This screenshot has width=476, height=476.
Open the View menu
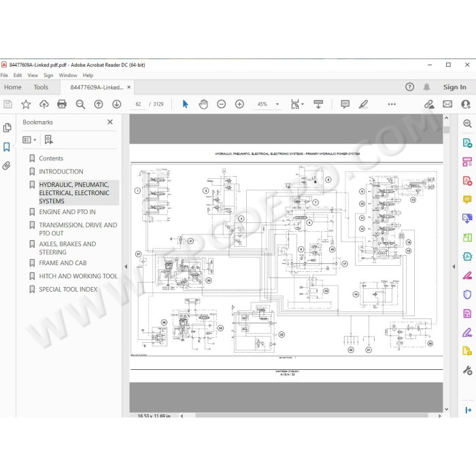pos(33,75)
